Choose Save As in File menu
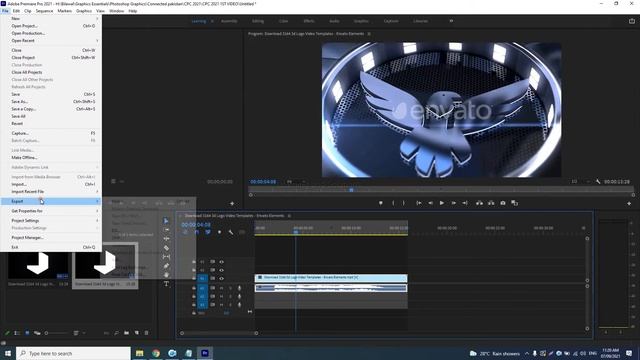This screenshot has height=360, width=640. pyautogui.click(x=51, y=101)
